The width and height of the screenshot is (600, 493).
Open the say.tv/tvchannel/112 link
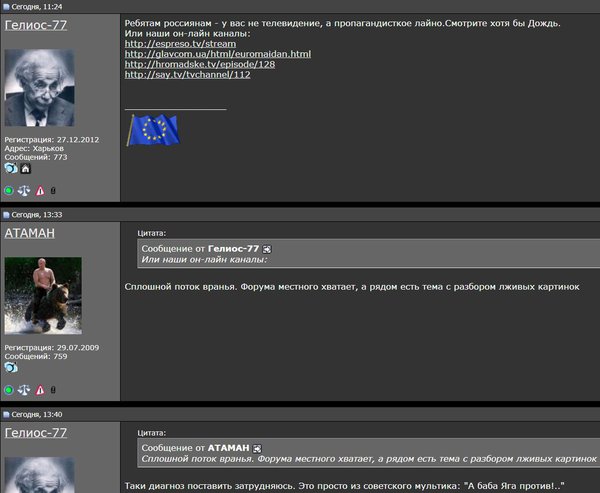pyautogui.click(x=187, y=74)
